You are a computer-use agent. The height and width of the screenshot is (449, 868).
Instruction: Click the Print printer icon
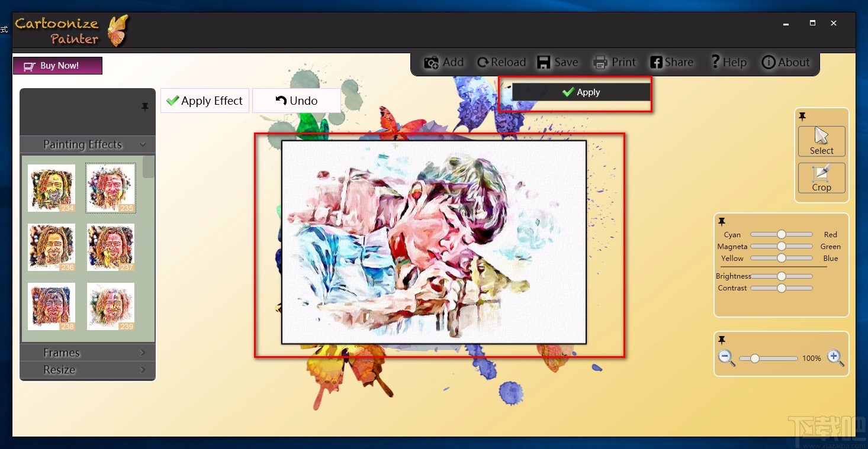pos(600,63)
